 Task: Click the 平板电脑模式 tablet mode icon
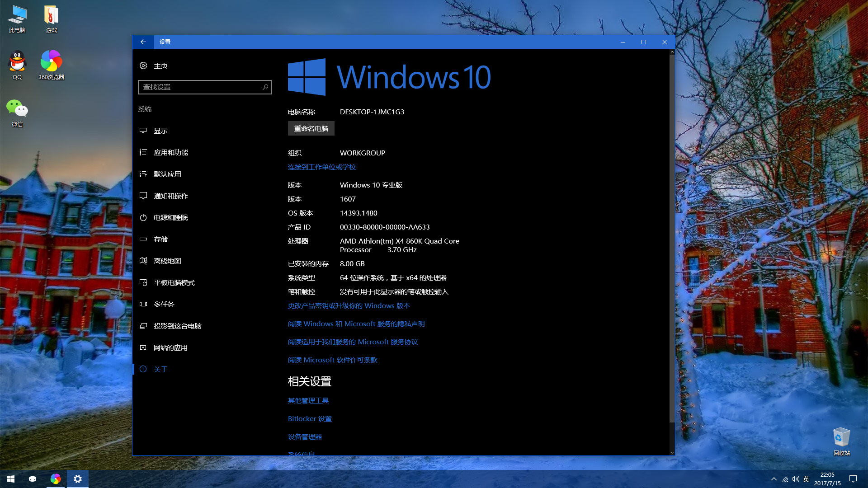[x=143, y=282]
